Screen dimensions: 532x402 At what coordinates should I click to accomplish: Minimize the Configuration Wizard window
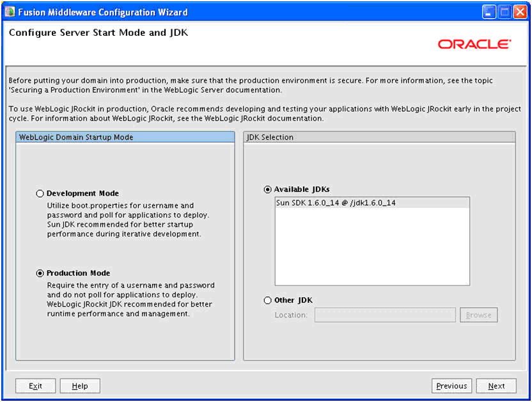click(489, 12)
